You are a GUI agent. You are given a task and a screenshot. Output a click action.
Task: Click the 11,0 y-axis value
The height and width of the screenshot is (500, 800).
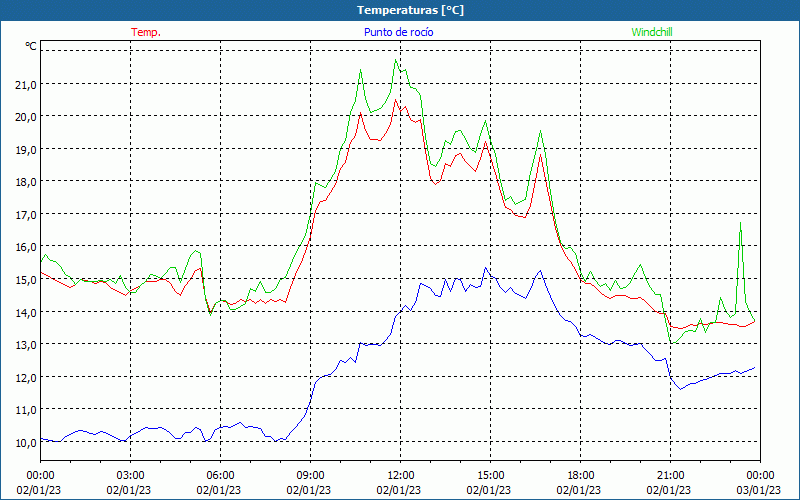(26, 410)
